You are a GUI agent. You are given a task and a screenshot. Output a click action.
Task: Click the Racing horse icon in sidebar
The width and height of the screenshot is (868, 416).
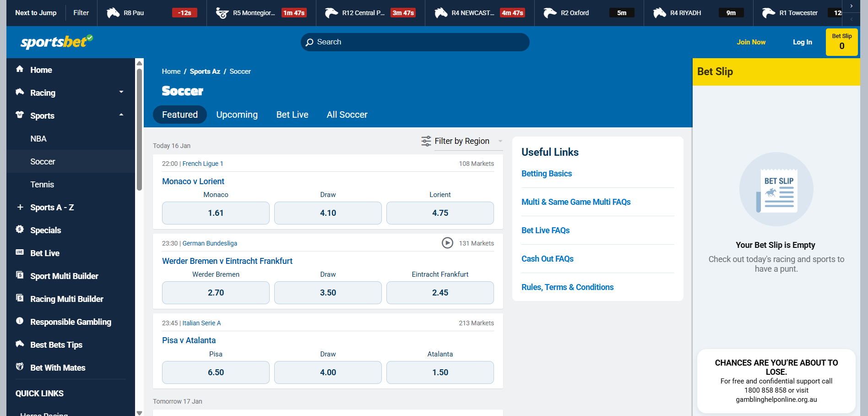click(x=20, y=92)
